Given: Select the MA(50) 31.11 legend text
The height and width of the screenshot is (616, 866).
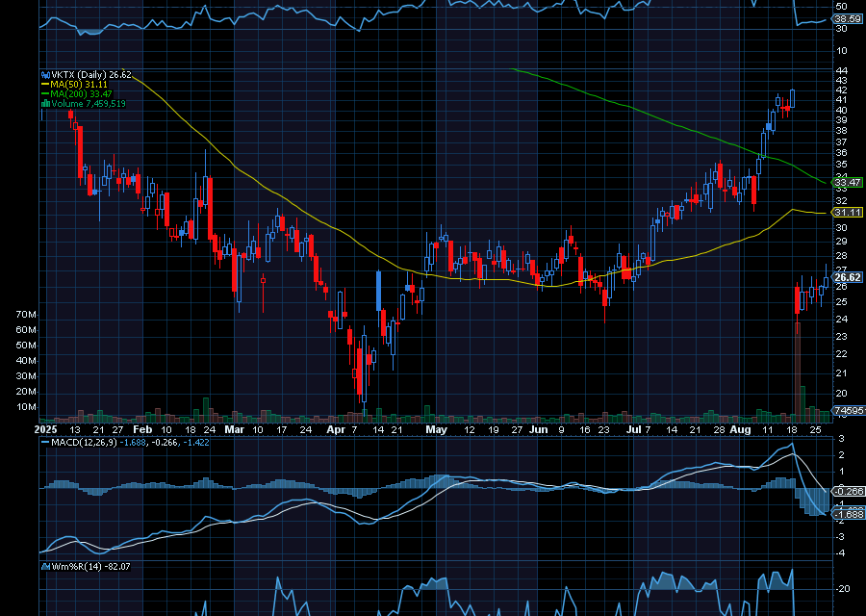Looking at the screenshot, I should [79, 85].
